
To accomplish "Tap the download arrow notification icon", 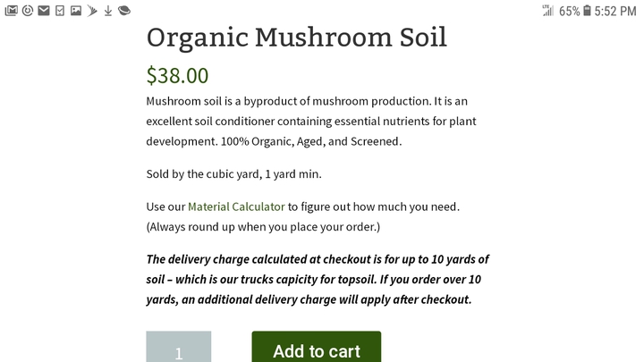I will coord(108,11).
